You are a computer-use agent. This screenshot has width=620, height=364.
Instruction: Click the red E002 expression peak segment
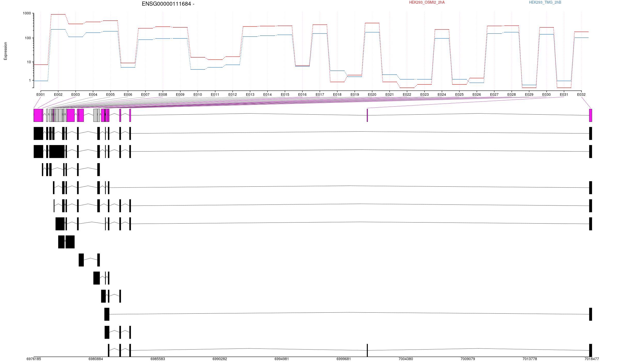point(58,14)
